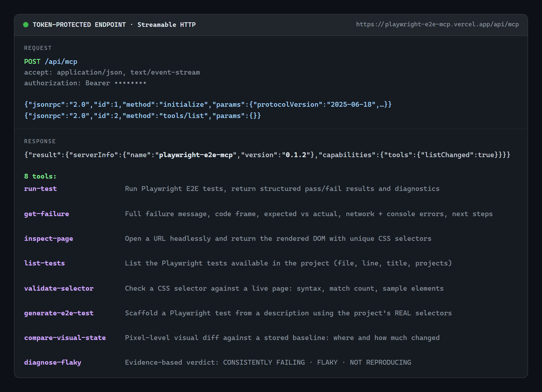Click the accept header line

(112, 72)
